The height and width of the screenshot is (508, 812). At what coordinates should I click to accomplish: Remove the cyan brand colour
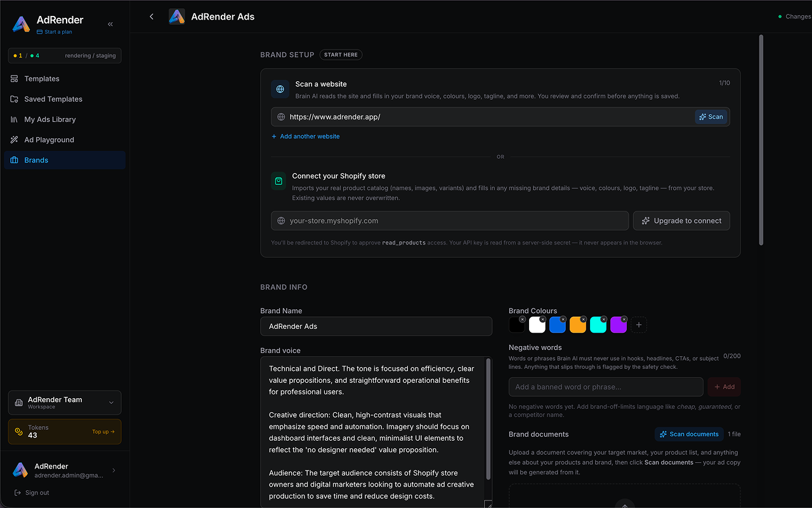(x=603, y=319)
